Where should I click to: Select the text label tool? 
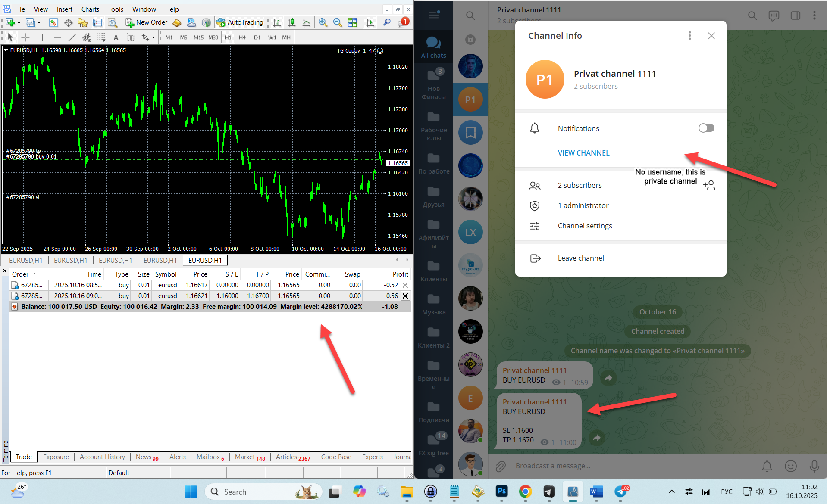(x=131, y=37)
